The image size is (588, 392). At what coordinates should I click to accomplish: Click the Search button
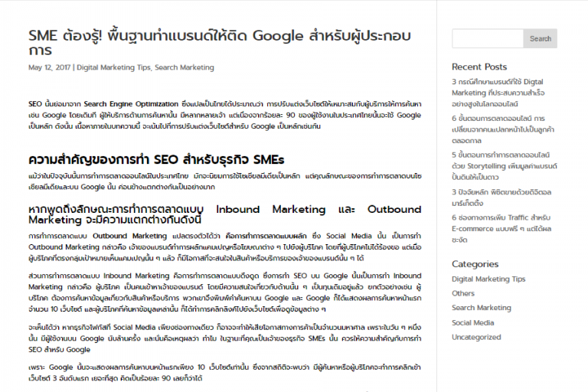[x=541, y=38]
